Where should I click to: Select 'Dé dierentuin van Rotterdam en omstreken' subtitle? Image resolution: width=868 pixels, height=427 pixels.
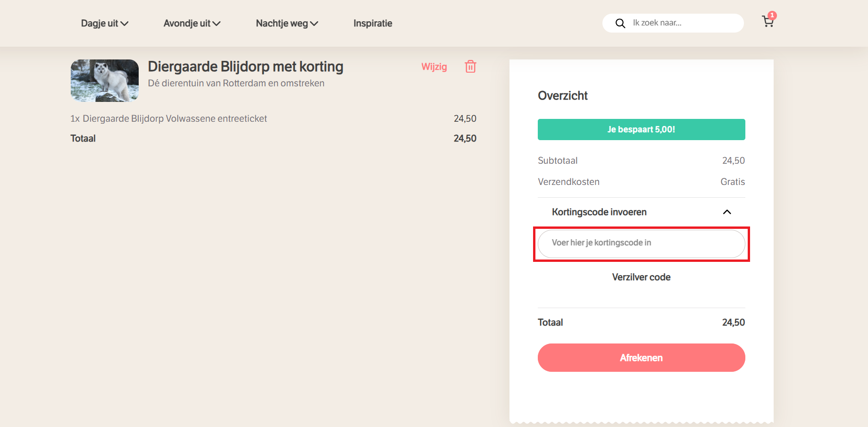point(236,83)
